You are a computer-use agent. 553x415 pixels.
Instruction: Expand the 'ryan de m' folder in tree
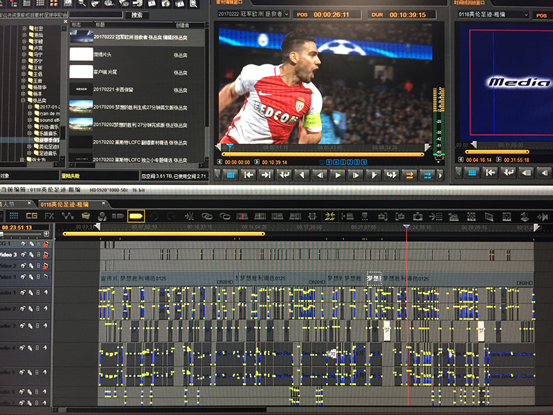30,114
